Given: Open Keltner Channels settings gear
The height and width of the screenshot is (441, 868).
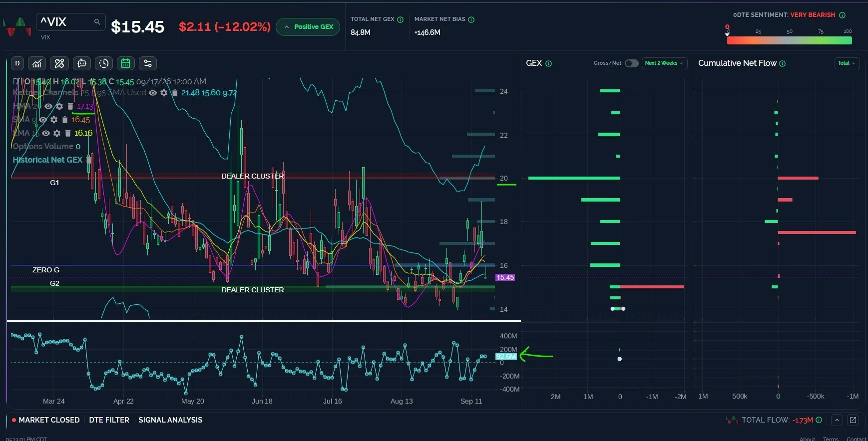Looking at the screenshot, I should click(164, 93).
